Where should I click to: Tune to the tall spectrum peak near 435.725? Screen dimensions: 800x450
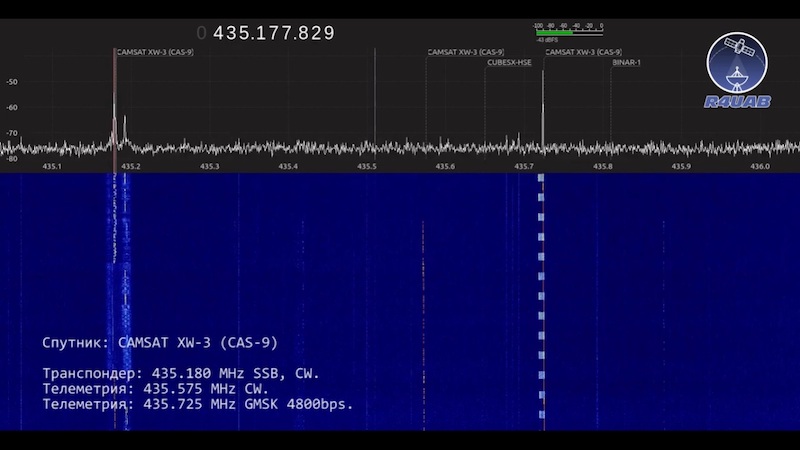pyautogui.click(x=543, y=100)
